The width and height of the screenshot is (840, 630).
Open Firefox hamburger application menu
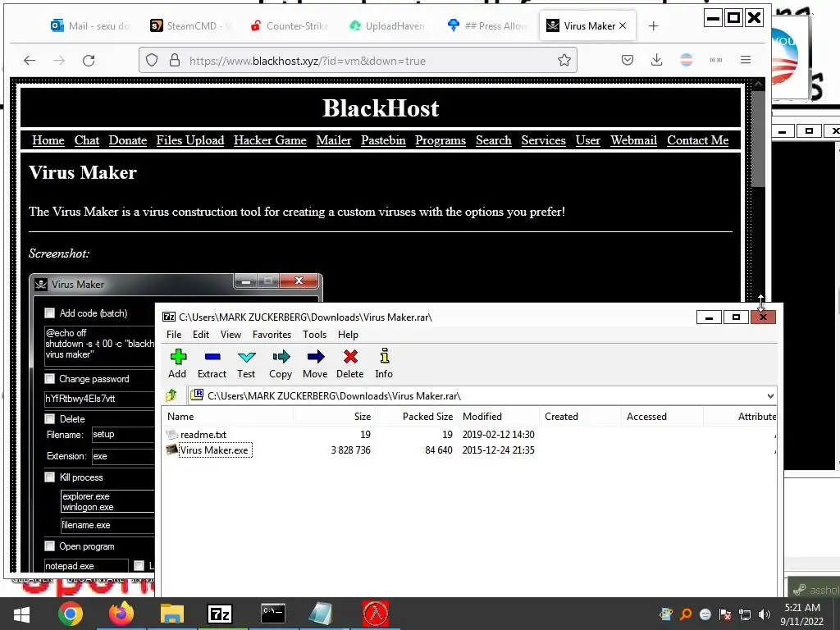[746, 60]
